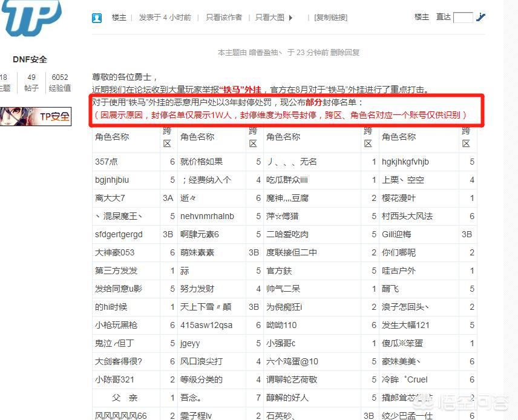Image resolution: width=518 pixels, height=420 pixels.
Task: Click the TP安全 badge image
Action: tap(36, 116)
